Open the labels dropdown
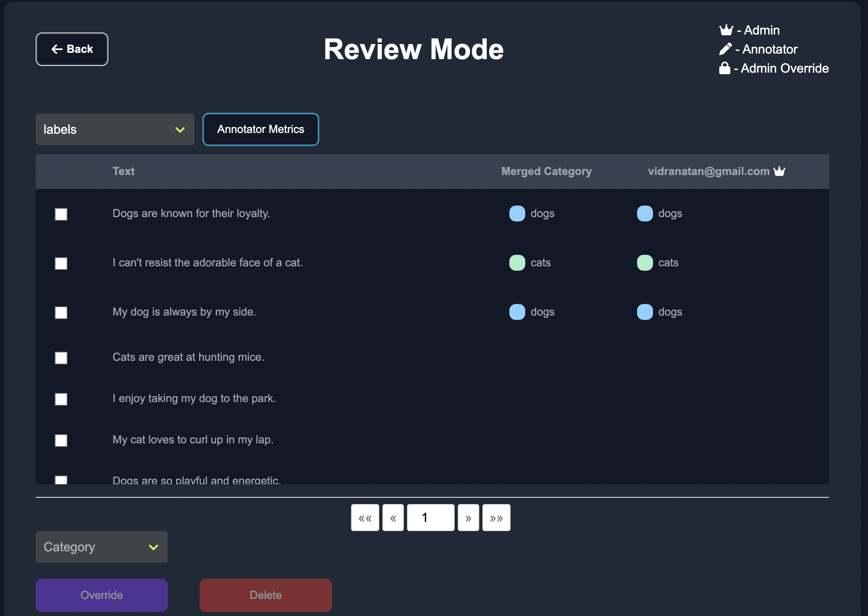Image resolution: width=868 pixels, height=616 pixels. point(115,129)
